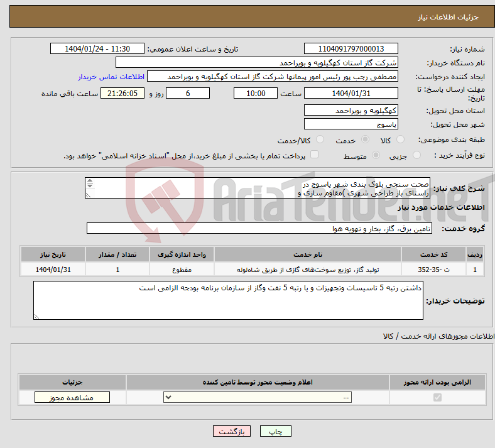Viewport: 495px width, 448px height.
Task: Click the remaining time field 21:26:05
Action: coord(122,93)
